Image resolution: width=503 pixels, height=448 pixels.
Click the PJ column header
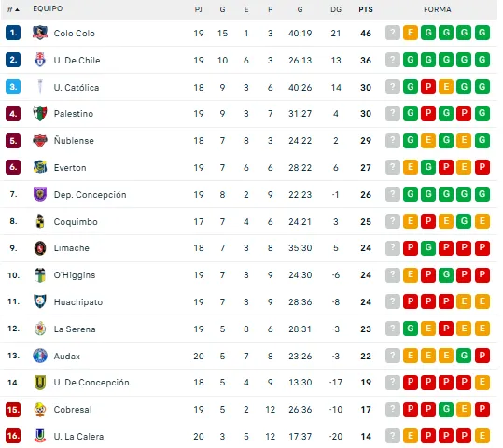coord(199,9)
